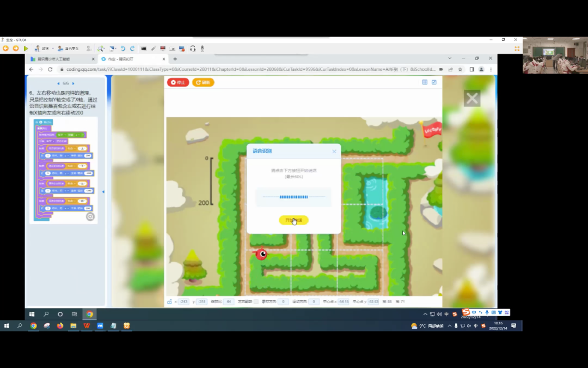Click the red 停止 stop button

pyautogui.click(x=178, y=82)
